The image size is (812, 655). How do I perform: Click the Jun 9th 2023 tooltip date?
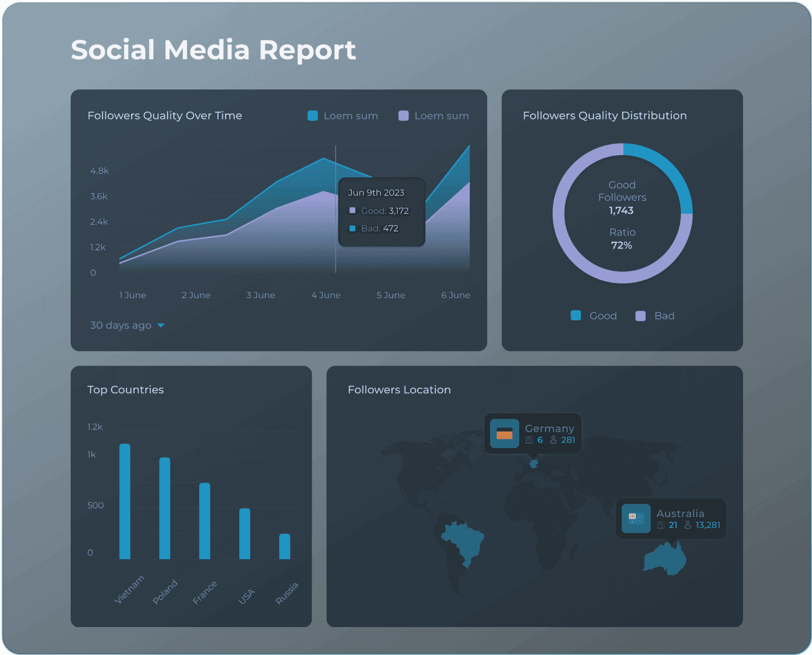coord(376,193)
